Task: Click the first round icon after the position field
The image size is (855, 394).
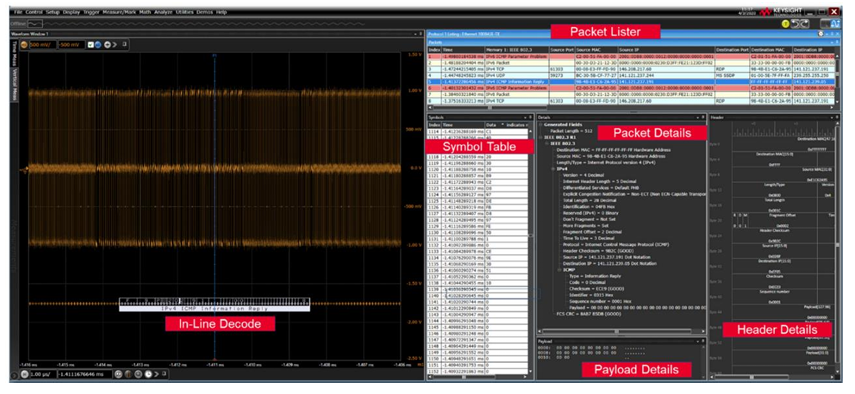Action: click(118, 374)
